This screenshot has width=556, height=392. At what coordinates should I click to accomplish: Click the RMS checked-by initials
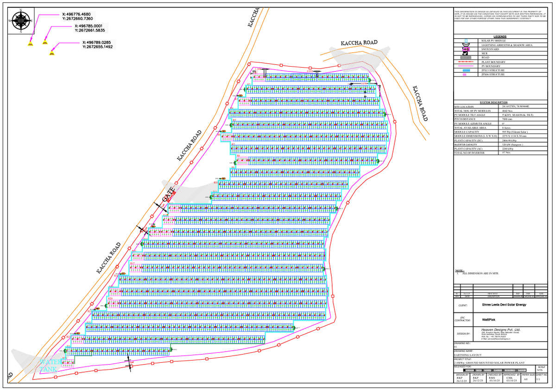pyautogui.click(x=492, y=378)
